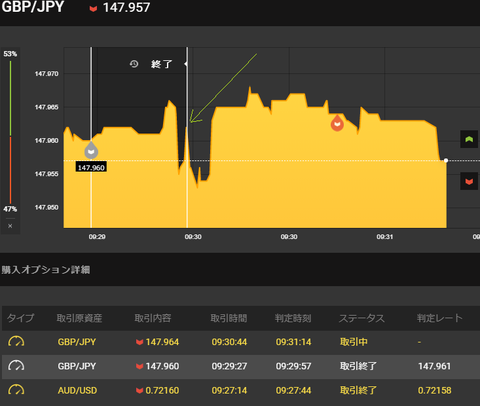
Task: Click the 取引原資産 column header
Action: point(79,318)
